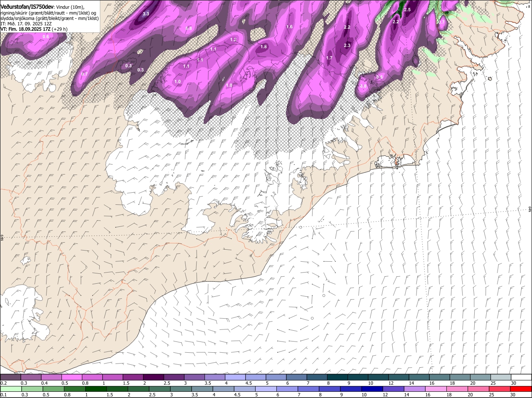The height and width of the screenshot is (398, 532).
Task: Click the 0.4 label of the purple legend
Action: tap(44, 383)
